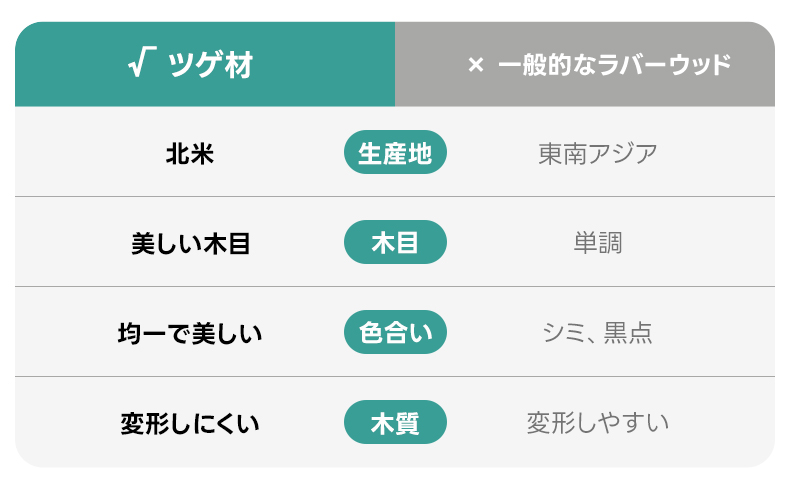Click the checkmark icon beside ツゲ材
Screen dimensions: 790x498
141,65
